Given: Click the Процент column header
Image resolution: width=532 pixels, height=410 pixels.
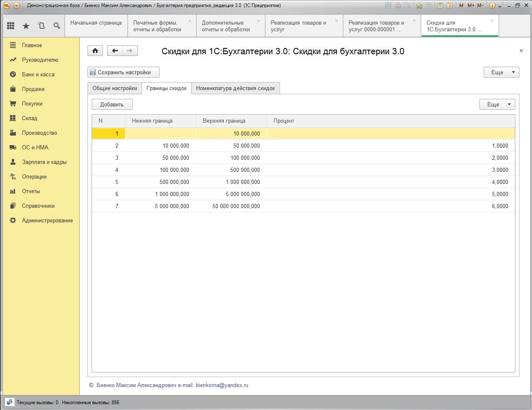Looking at the screenshot, I should click(391, 121).
